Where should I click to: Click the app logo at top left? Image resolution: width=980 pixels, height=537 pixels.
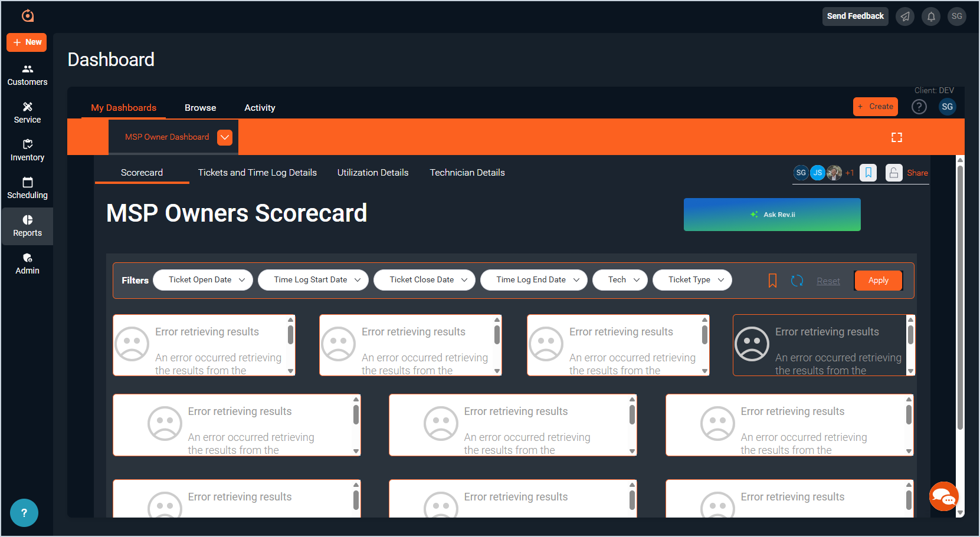pos(27,16)
